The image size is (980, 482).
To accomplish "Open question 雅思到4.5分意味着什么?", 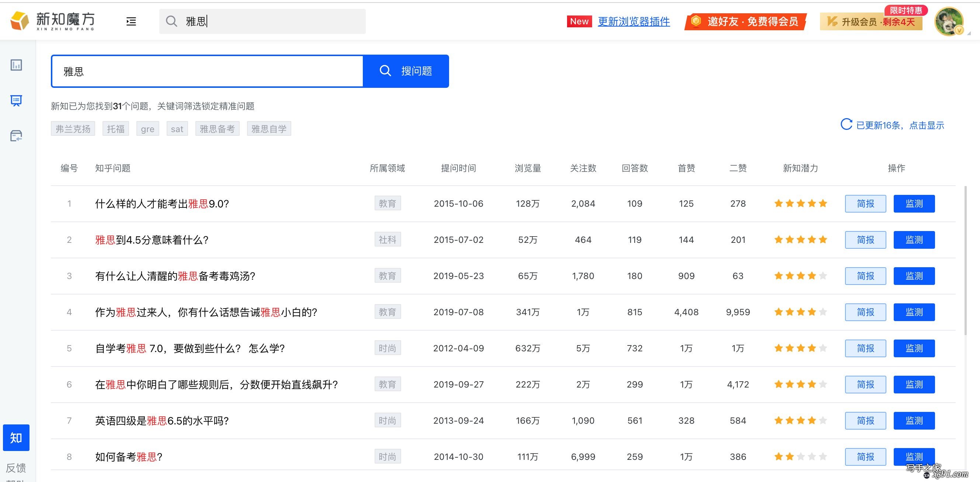I will [x=152, y=240].
